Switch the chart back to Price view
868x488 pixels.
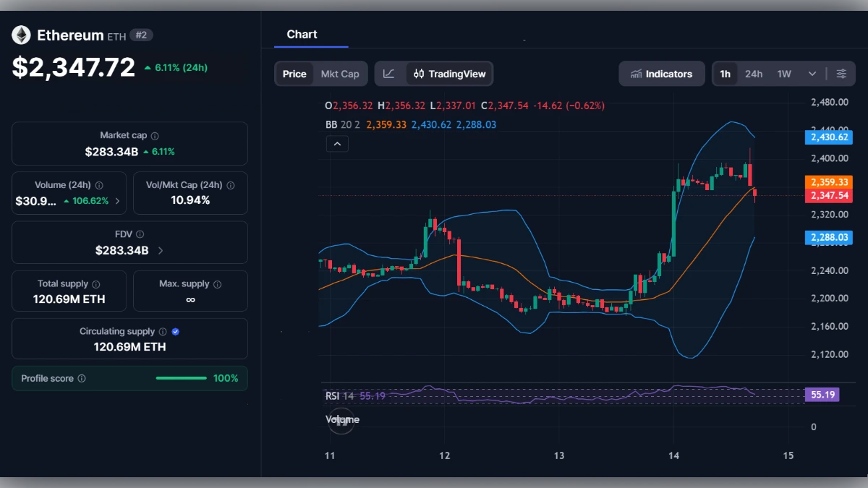(294, 73)
